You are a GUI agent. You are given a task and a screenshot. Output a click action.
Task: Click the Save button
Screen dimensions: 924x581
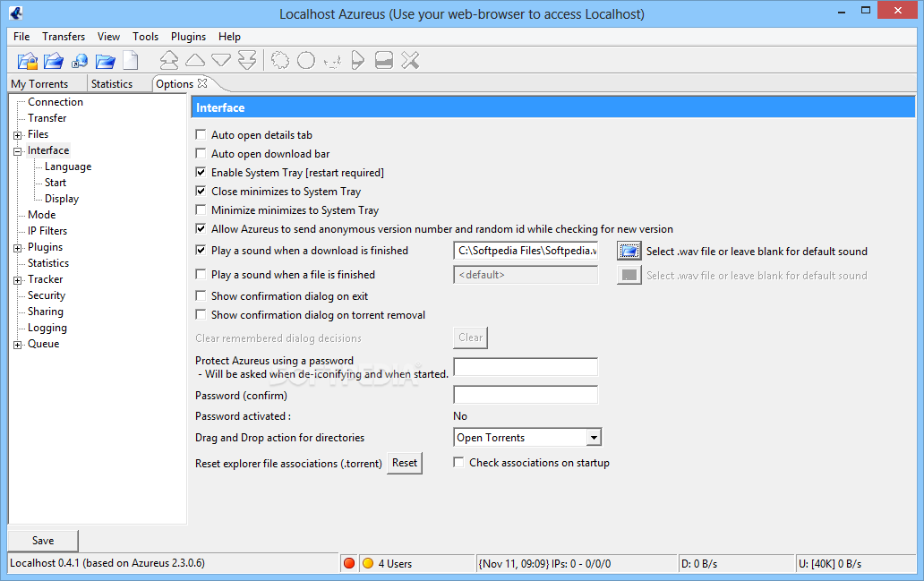tap(43, 541)
